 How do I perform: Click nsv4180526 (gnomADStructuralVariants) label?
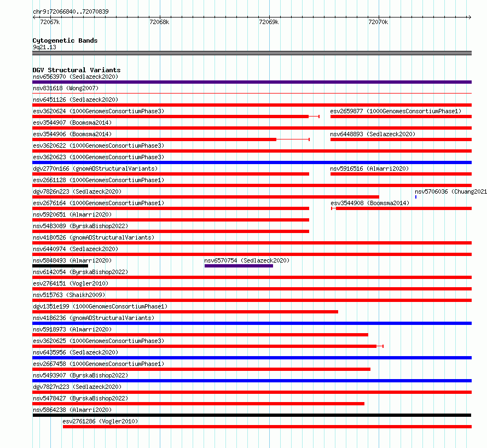point(94,237)
